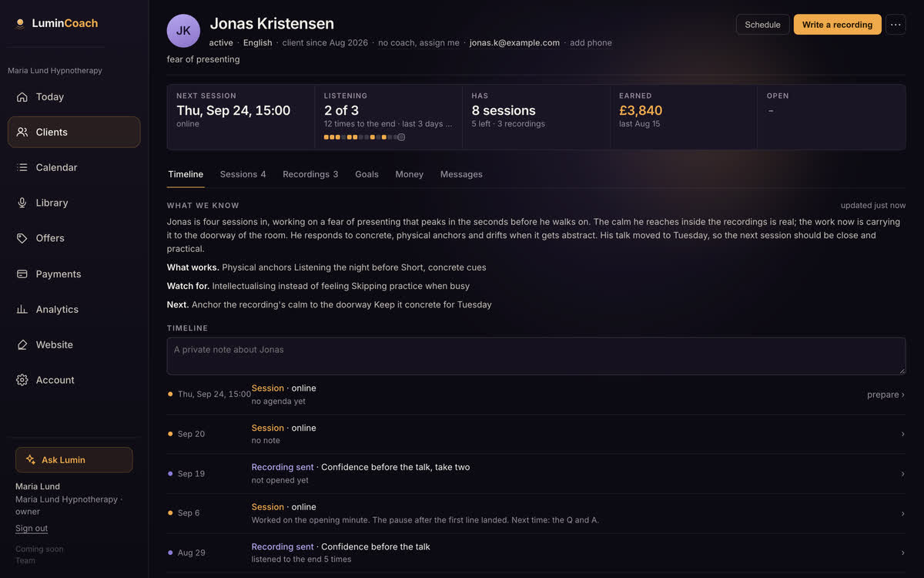Click the Schedule button
The image size is (924, 578).
762,25
